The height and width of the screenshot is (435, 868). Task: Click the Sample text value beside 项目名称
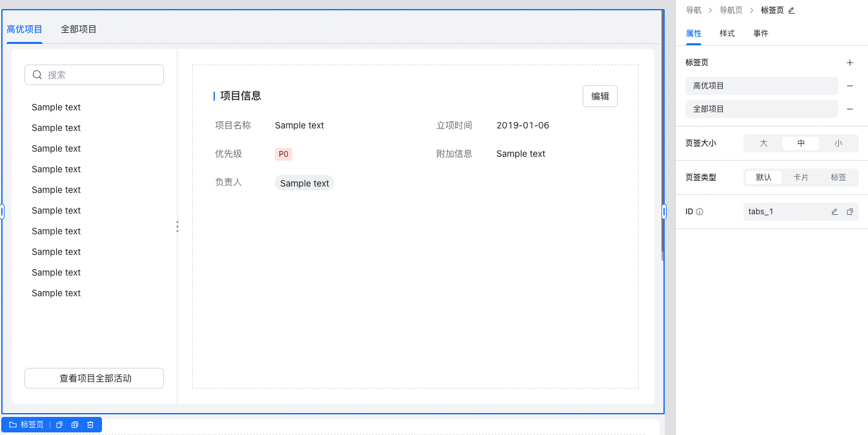pyautogui.click(x=299, y=125)
